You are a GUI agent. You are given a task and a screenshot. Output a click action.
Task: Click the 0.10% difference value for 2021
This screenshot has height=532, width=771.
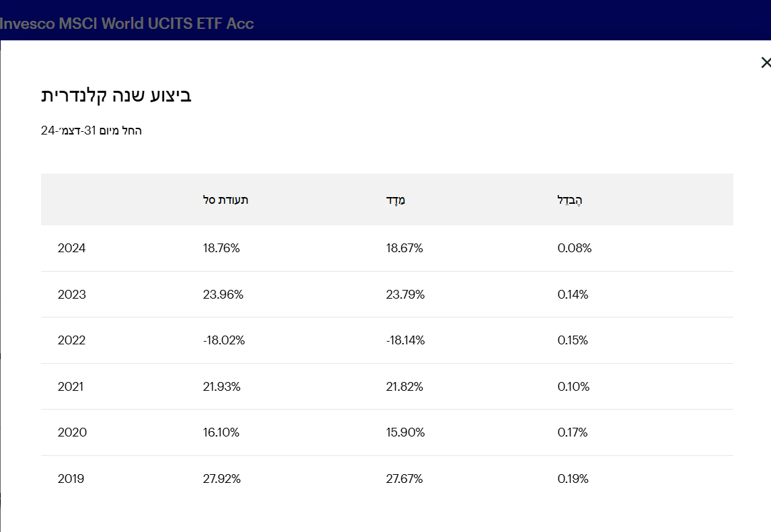pyautogui.click(x=573, y=387)
